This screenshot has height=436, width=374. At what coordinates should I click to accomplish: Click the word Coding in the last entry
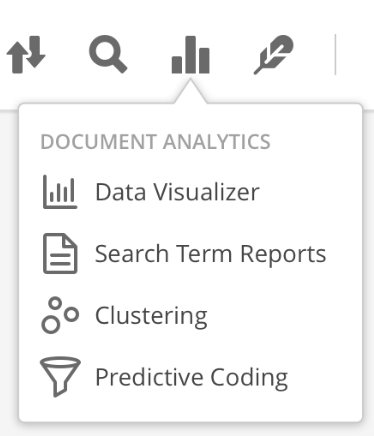tap(249, 378)
